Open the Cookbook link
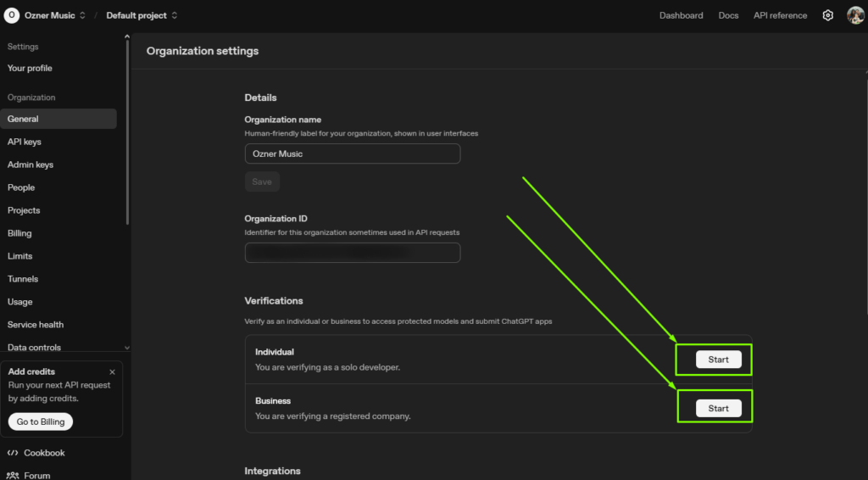This screenshot has width=868, height=480. (44, 453)
